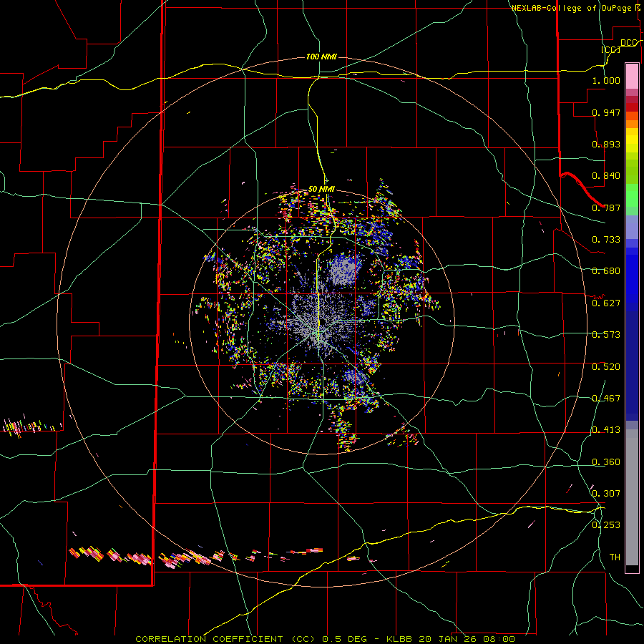The image size is (644, 644).
Task: Select the 0.520 scale value
Action: click(x=606, y=367)
